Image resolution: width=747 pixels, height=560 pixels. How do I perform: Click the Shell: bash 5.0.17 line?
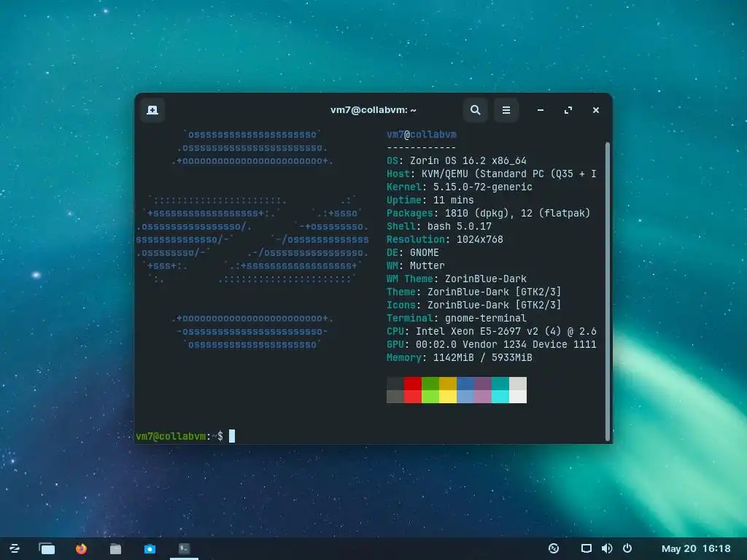(438, 226)
